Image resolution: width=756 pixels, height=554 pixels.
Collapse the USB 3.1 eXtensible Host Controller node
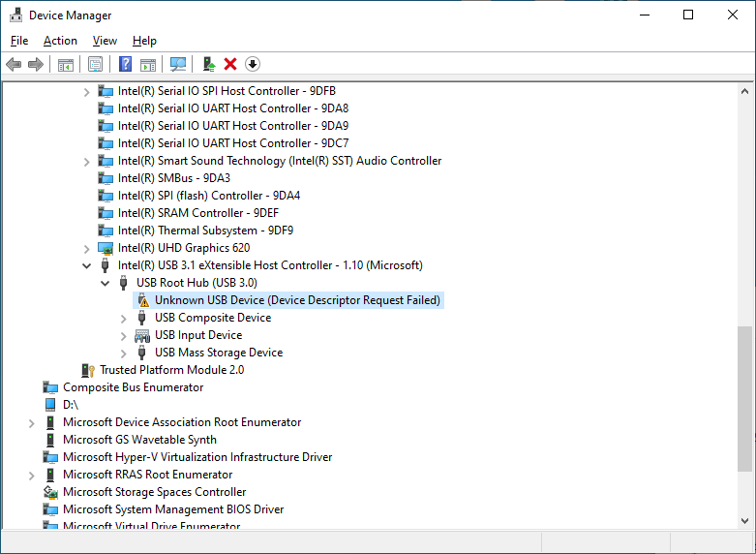tap(87, 265)
